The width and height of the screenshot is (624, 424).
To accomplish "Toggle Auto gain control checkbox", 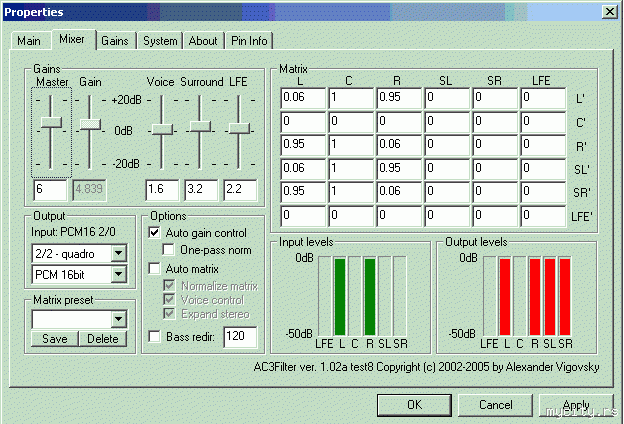I will 154,232.
